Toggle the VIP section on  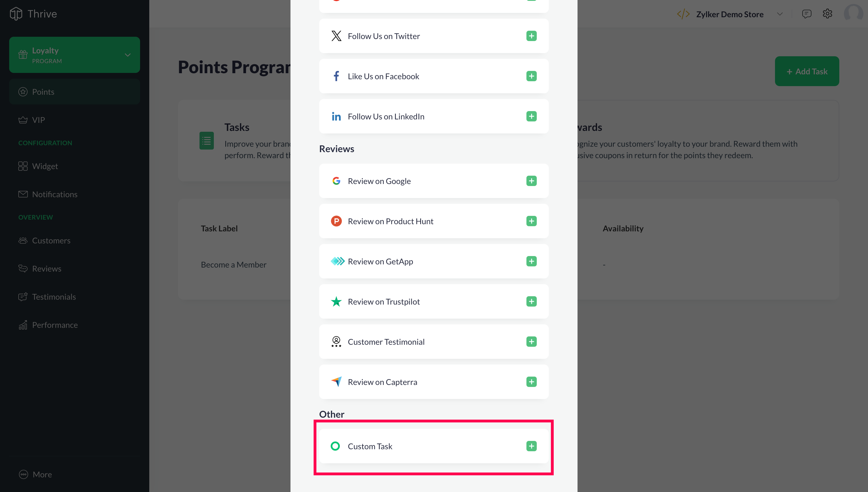[x=38, y=119]
